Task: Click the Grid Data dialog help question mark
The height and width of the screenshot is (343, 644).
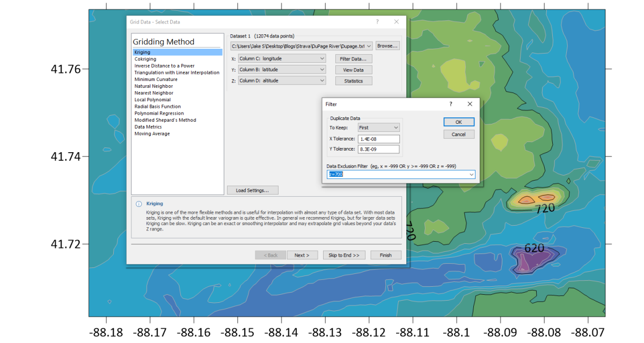Action: point(377,21)
